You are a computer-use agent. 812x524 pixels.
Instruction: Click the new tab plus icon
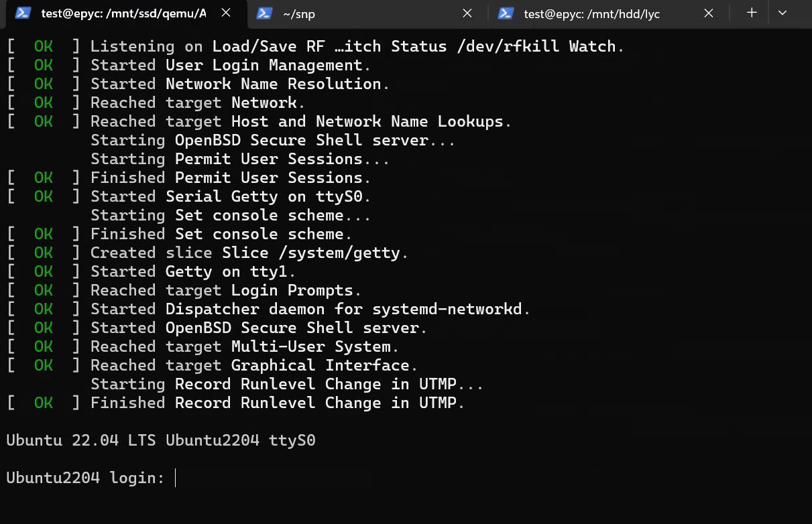752,13
